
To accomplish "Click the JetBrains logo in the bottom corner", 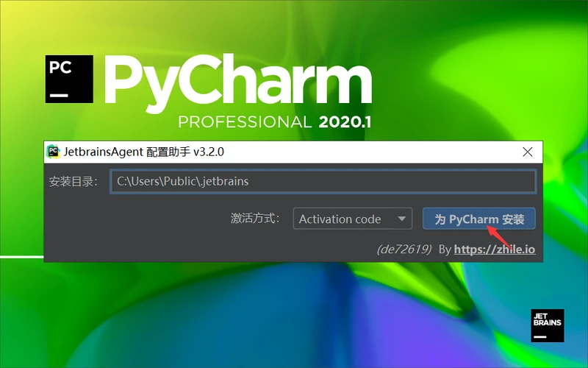I will tap(547, 325).
